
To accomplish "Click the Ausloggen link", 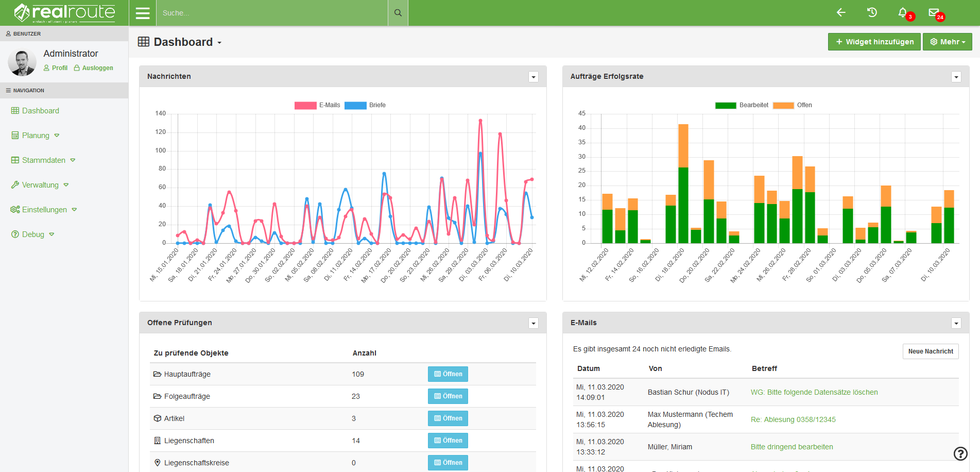I will (93, 68).
